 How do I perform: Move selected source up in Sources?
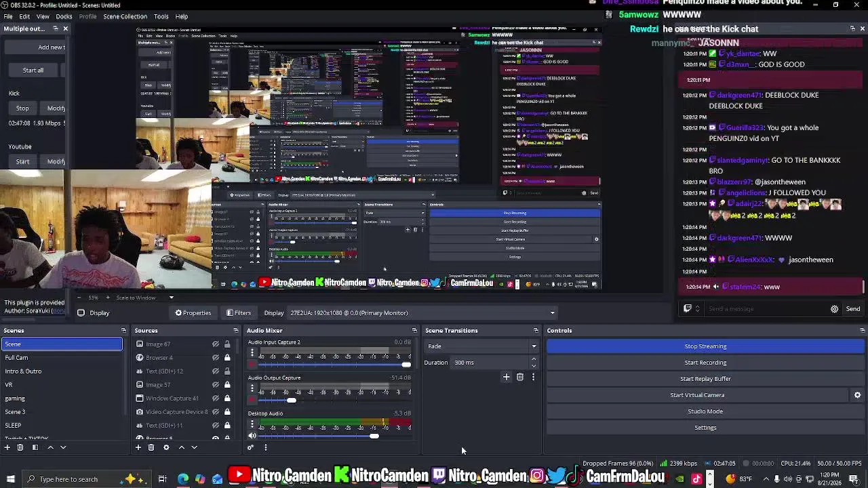(x=181, y=447)
